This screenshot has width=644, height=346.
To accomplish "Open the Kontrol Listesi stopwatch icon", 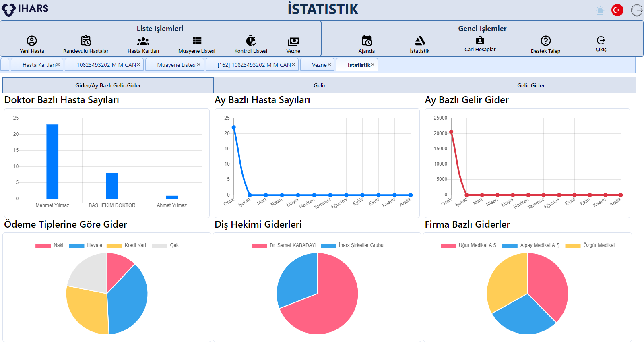I will coord(251,41).
